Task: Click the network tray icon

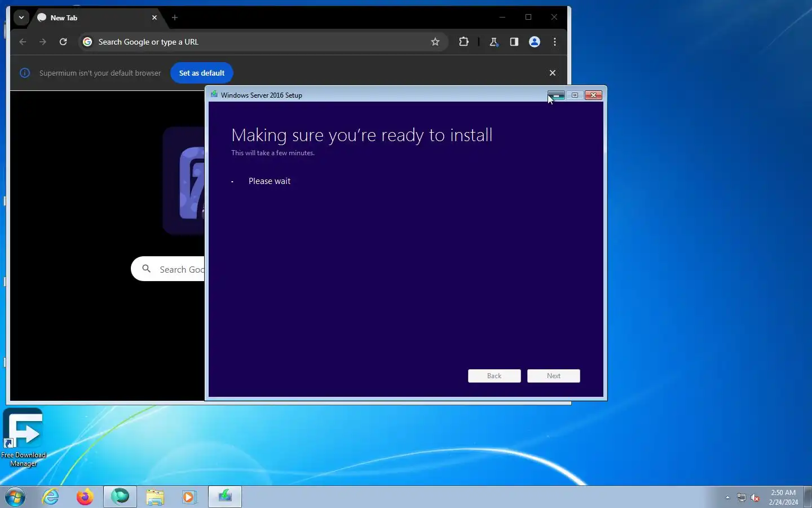Action: (741, 497)
